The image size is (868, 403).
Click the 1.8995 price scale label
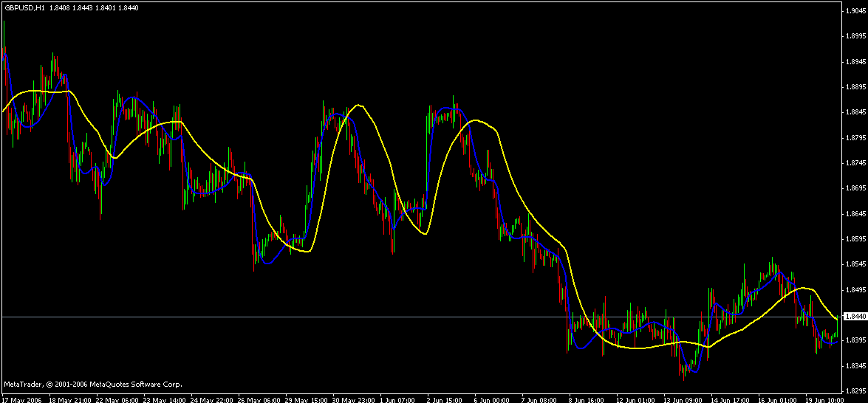(855, 35)
